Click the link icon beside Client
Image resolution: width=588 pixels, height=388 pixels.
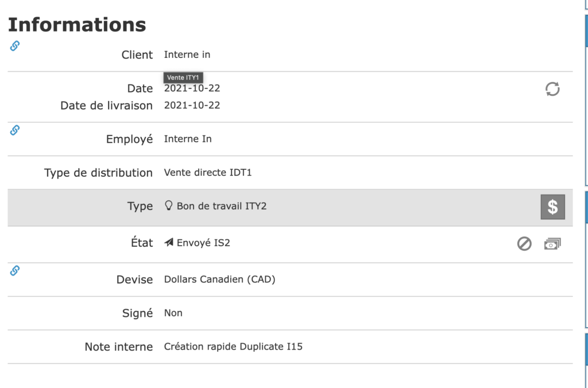click(x=15, y=46)
